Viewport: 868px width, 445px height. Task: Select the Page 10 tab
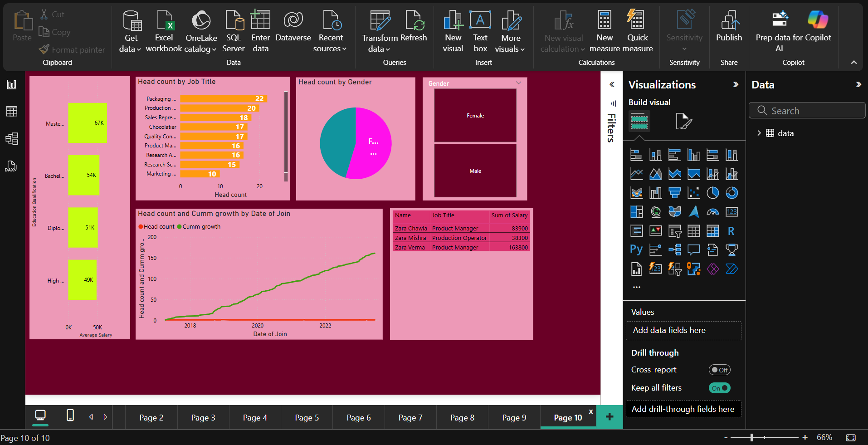(x=568, y=418)
